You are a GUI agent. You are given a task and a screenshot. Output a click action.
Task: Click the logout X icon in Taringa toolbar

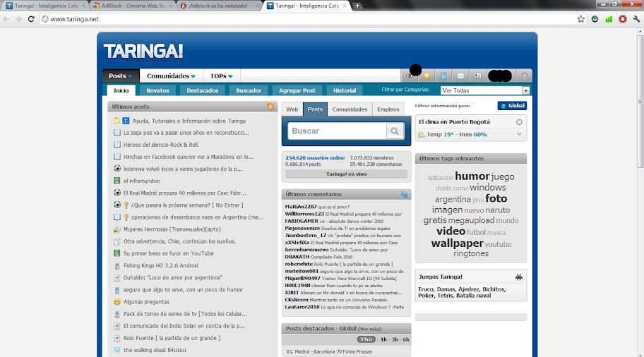pos(524,76)
